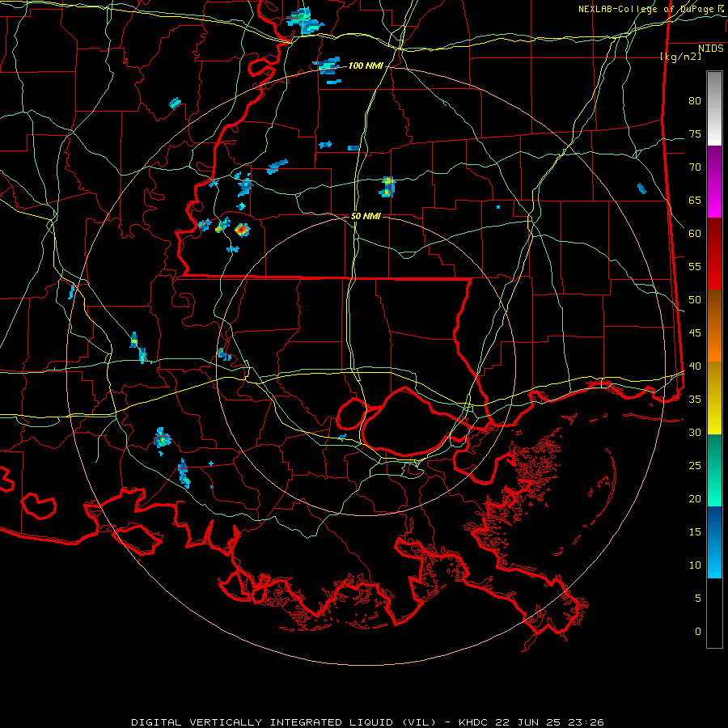The width and height of the screenshot is (728, 728).
Task: Click the gray-white segment of color bar
Action: pyautogui.click(x=714, y=108)
